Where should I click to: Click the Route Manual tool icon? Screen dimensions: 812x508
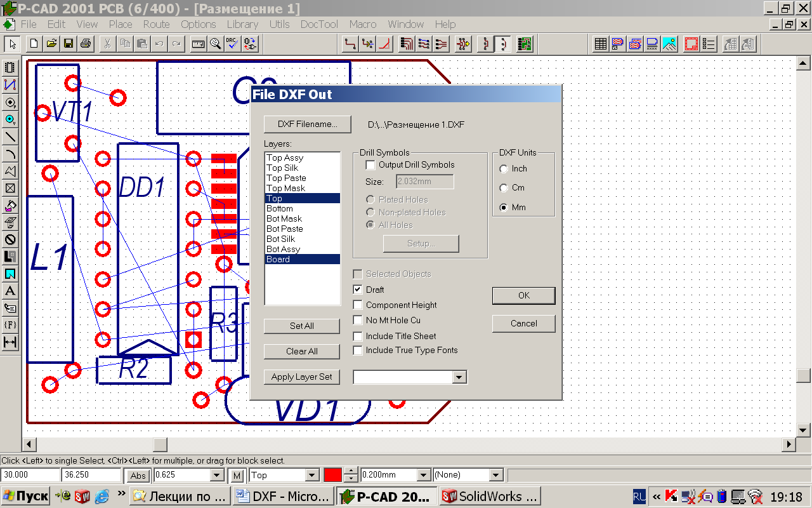coord(350,44)
